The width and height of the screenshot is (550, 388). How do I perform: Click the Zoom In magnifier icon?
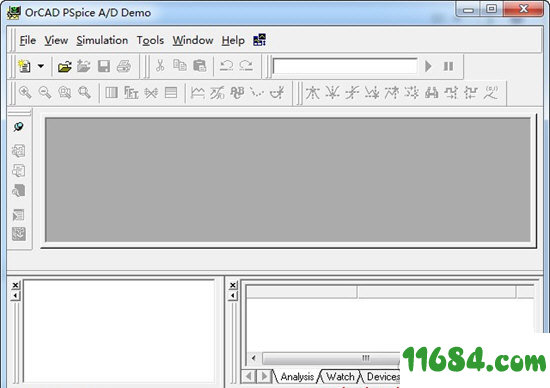pos(25,93)
